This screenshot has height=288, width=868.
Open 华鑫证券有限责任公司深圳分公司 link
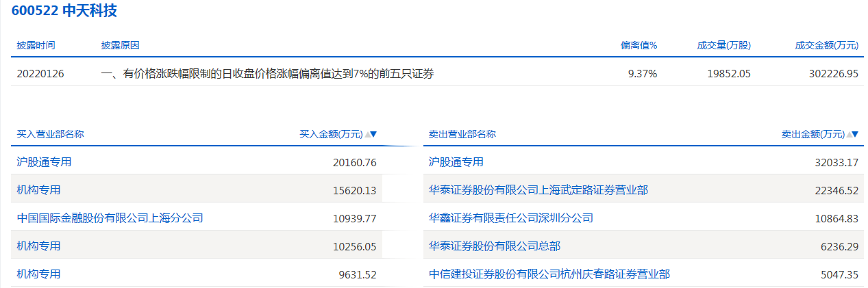511,218
